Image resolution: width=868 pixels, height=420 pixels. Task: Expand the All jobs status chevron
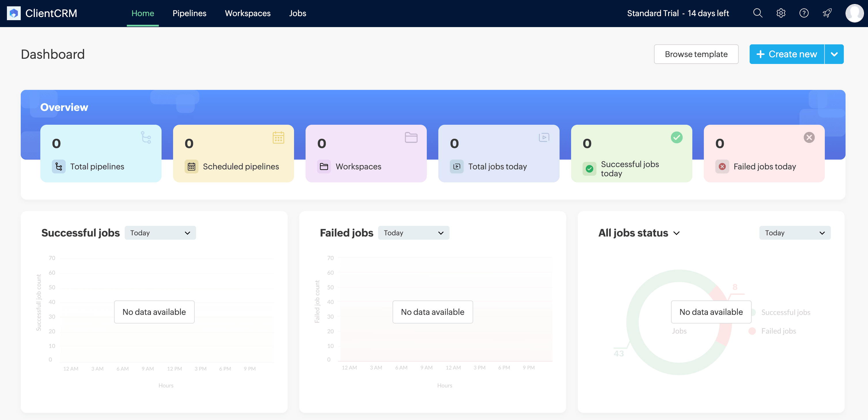[x=676, y=233]
